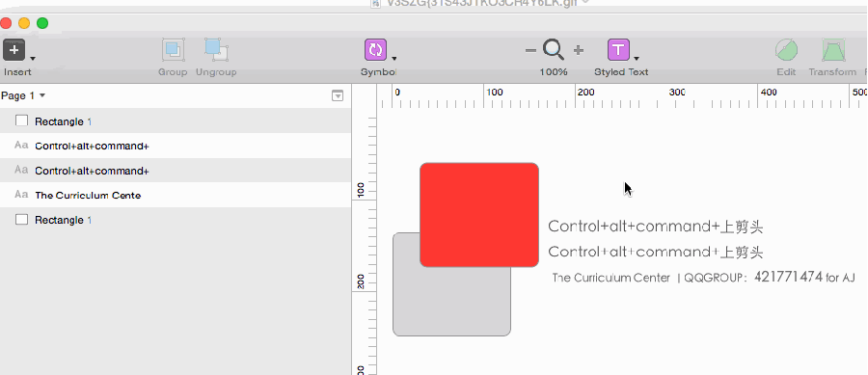Click the Insert plus icon
This screenshot has height=375, width=868.
pos(14,50)
